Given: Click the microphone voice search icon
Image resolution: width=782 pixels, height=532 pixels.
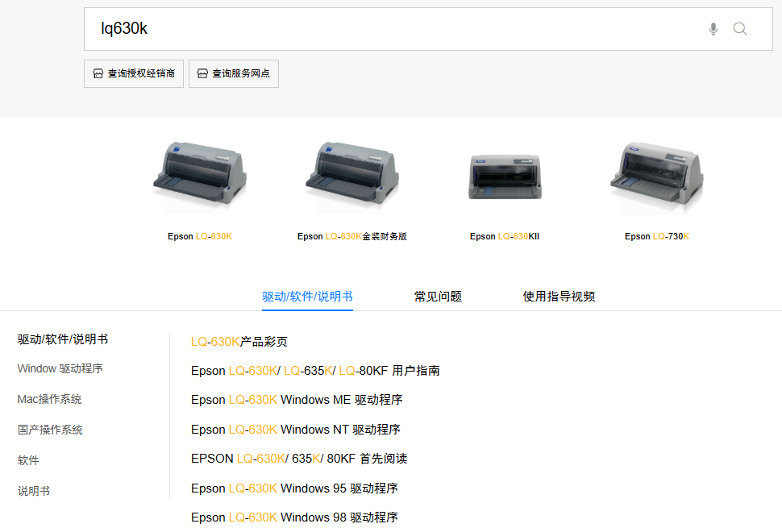Looking at the screenshot, I should (x=713, y=29).
